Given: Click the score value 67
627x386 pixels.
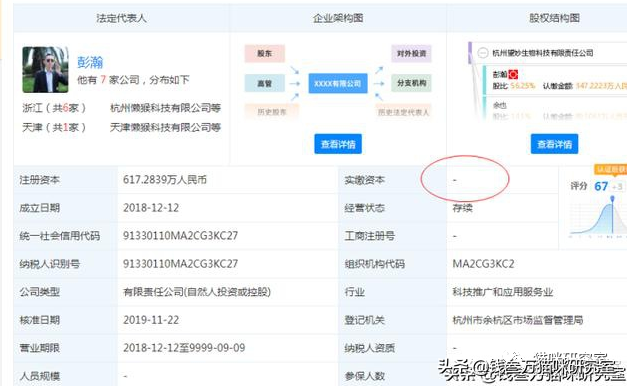Looking at the screenshot, I should pyautogui.click(x=601, y=186).
